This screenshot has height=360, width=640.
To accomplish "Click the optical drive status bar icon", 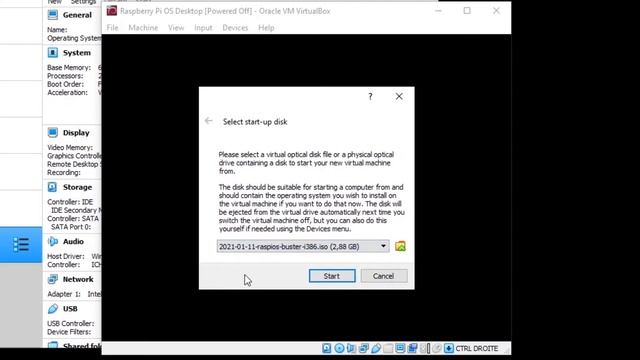I will pos(339,348).
